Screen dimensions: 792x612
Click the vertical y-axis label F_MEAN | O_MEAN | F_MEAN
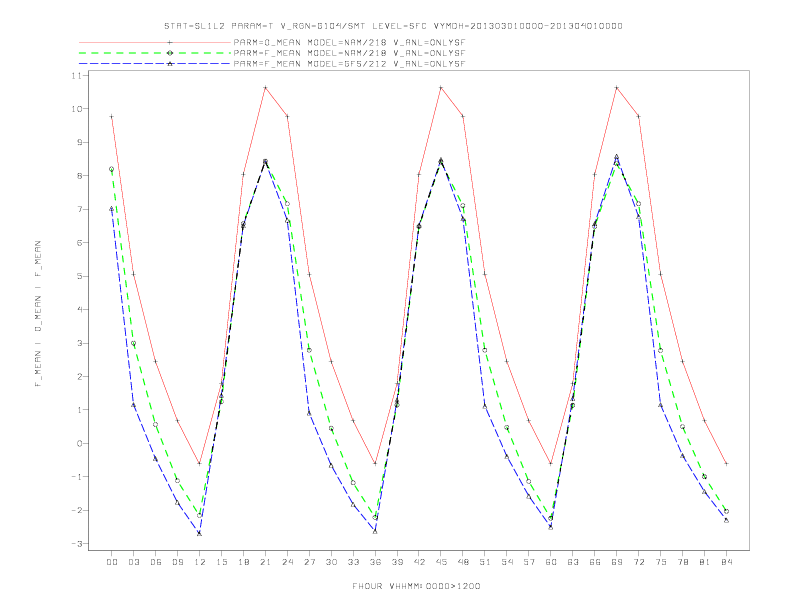(38, 314)
